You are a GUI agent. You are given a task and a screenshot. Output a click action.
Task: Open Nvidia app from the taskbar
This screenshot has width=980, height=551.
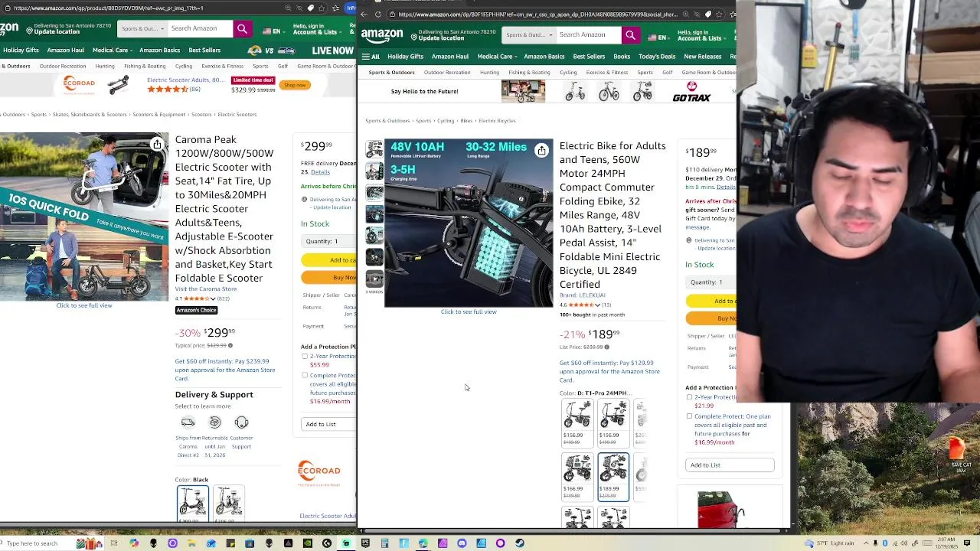[308, 543]
